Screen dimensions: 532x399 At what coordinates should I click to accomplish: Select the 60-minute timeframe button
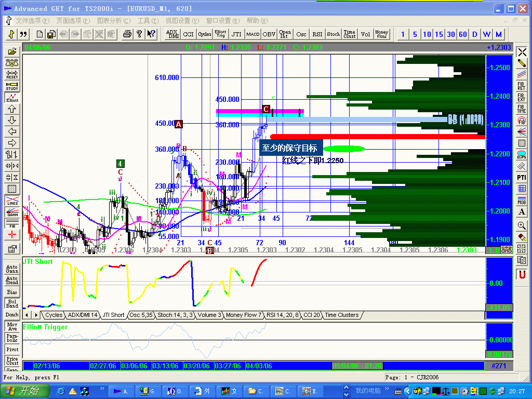[463, 34]
